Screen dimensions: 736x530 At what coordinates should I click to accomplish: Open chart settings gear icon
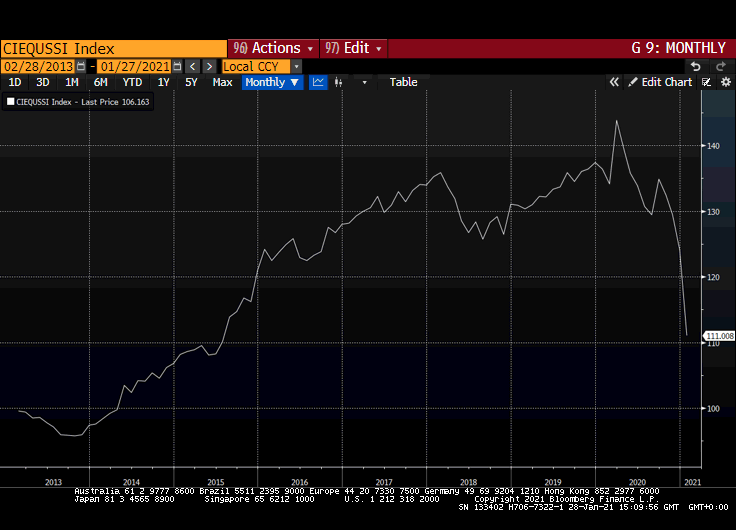click(x=726, y=82)
